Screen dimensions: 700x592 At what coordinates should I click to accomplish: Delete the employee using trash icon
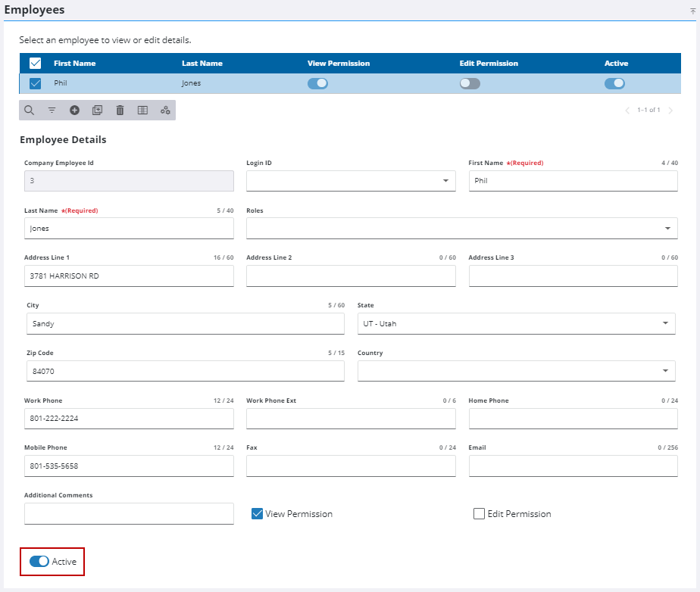click(120, 111)
